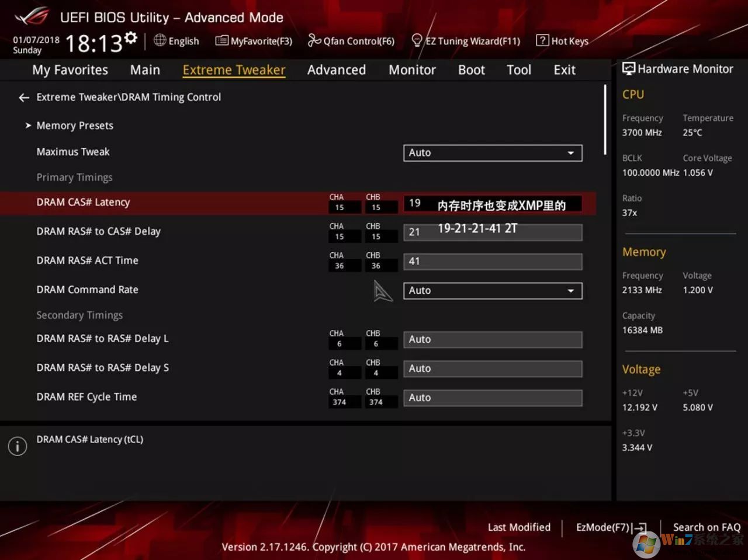Launch the EZ Tuning Wizard
Image resolution: width=748 pixels, height=560 pixels.
point(466,41)
